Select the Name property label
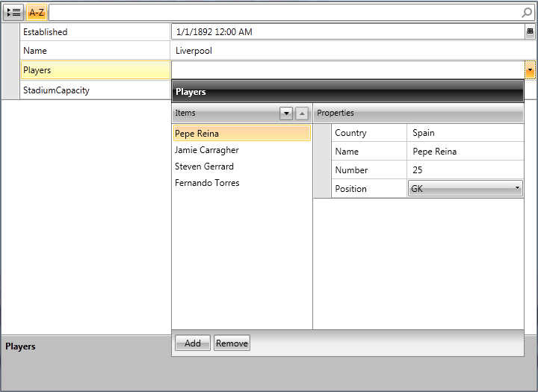 click(x=35, y=51)
